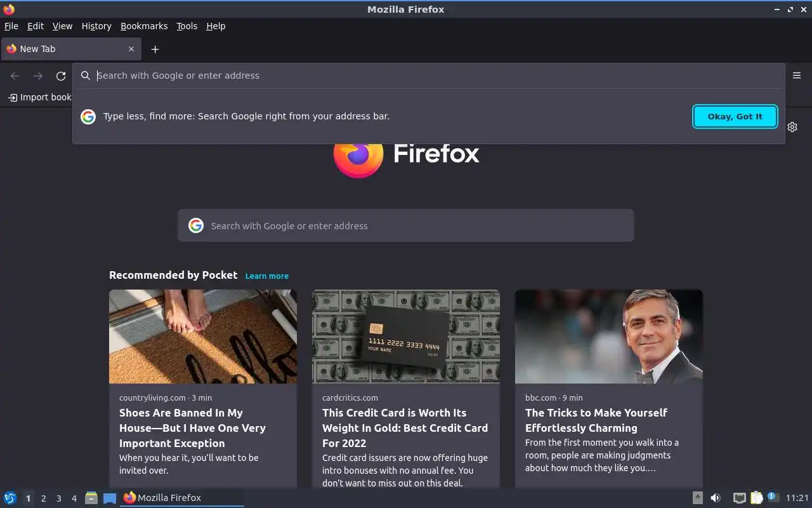The width and height of the screenshot is (812, 508).
Task: Click the network tray icon
Action: 739,498
